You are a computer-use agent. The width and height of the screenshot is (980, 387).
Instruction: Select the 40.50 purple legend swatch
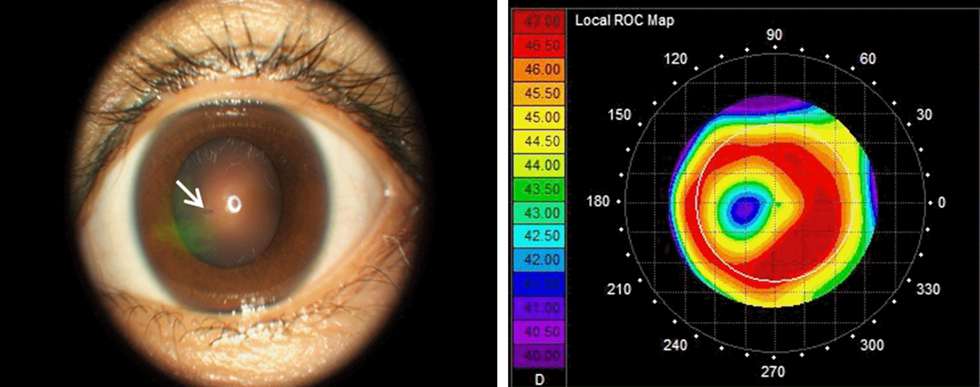tap(539, 332)
